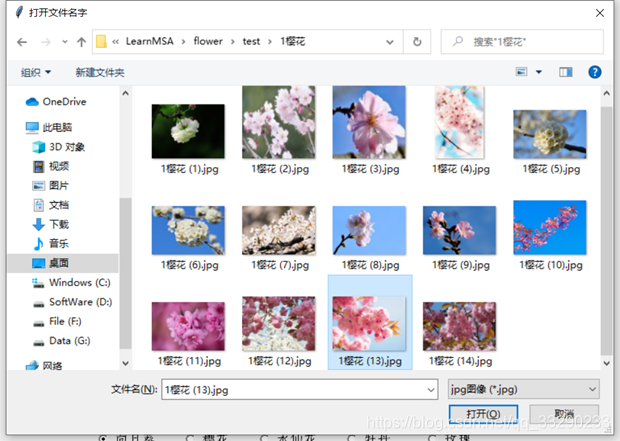This screenshot has height=441, width=620.
Task: Select 此电脑 in the navigation pane
Action: click(49, 127)
